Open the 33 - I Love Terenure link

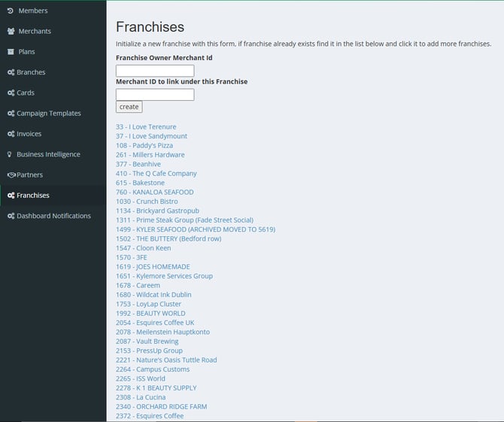pos(146,127)
